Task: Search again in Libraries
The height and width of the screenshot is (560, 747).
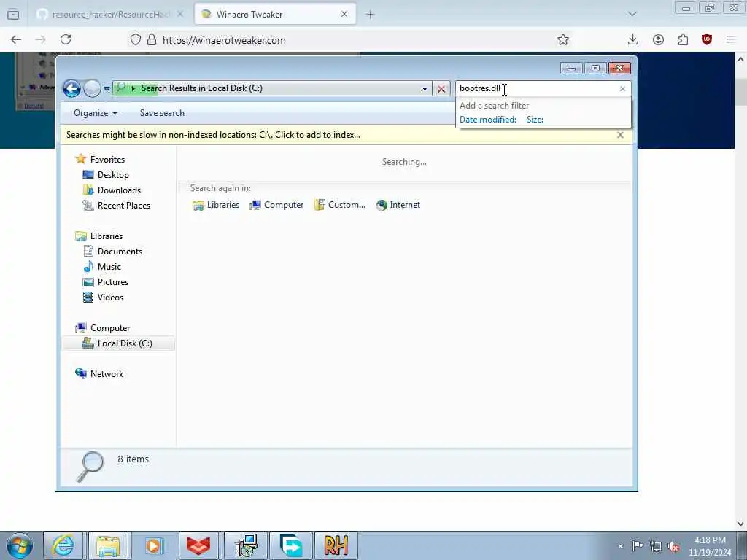Action: coord(216,205)
